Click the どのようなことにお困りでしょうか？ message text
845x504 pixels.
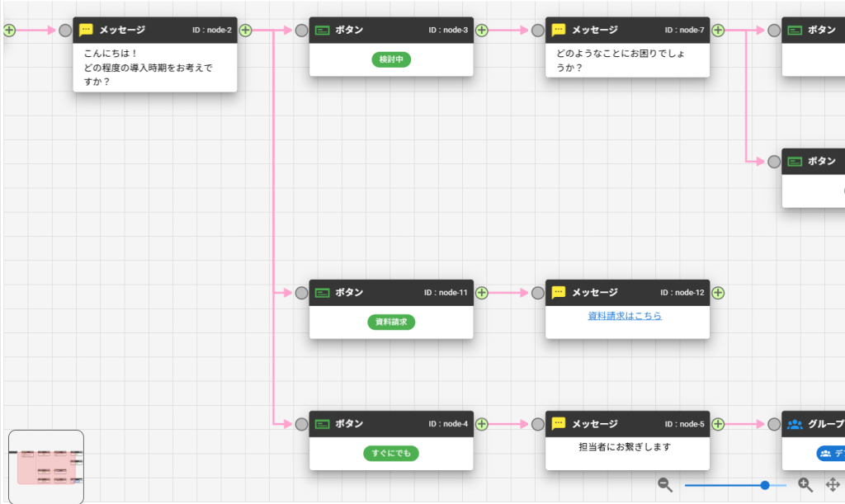621,60
